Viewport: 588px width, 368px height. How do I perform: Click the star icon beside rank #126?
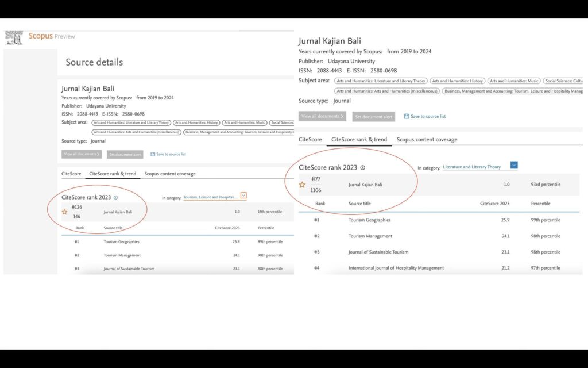[64, 212]
